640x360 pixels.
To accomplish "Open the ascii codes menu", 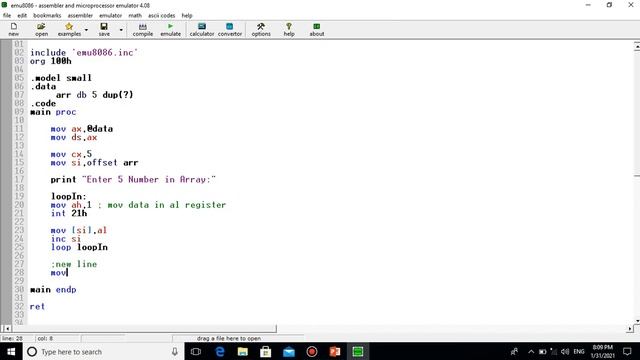I will pyautogui.click(x=162, y=16).
